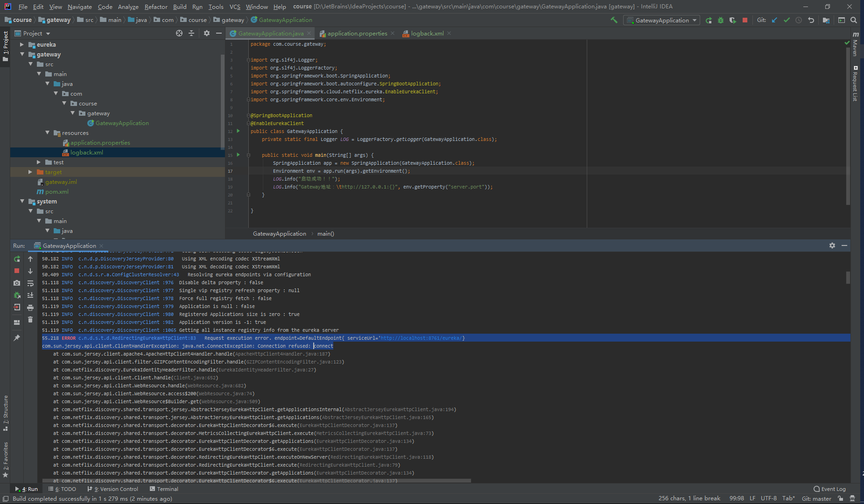This screenshot has width=864, height=504.
Task: Click the Exit icon in the Run panel
Action: click(17, 307)
